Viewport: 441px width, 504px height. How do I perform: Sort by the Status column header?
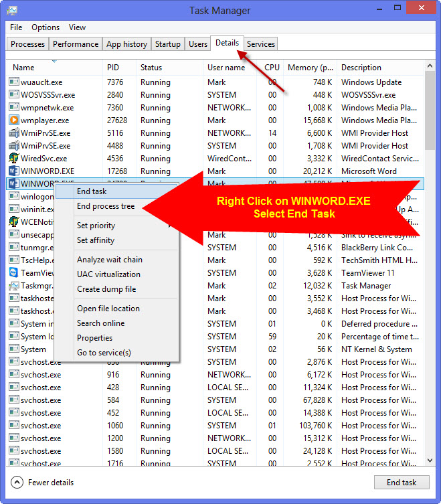coord(170,68)
